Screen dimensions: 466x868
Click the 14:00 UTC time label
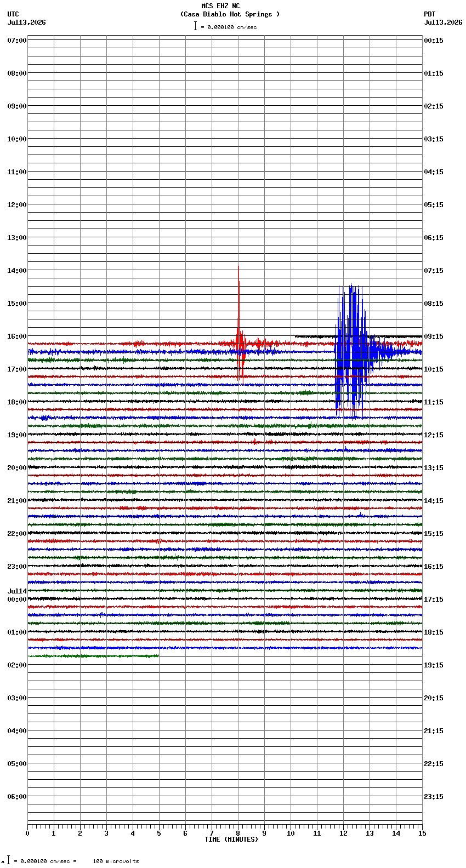17,271
